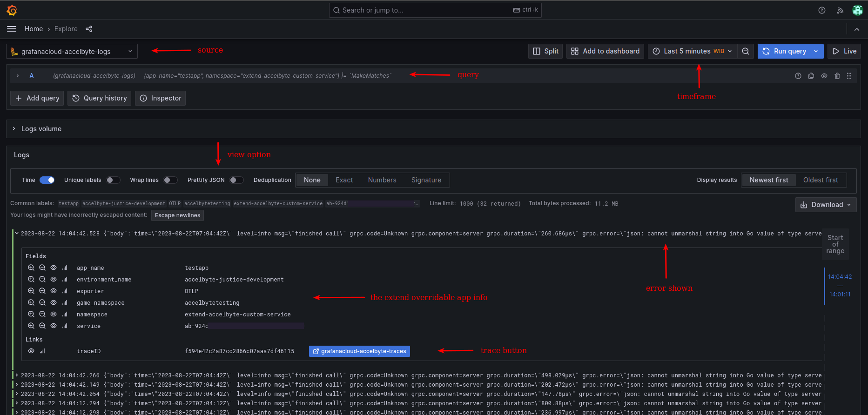868x415 pixels.
Task: Delete query A with trash icon
Action: (837, 76)
